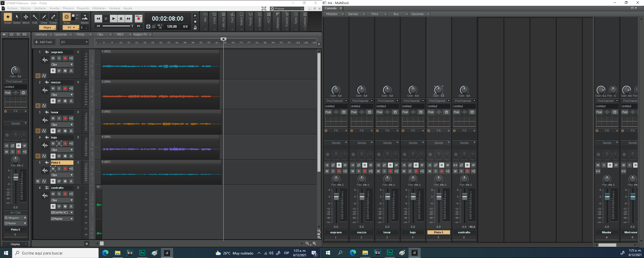Toggle the metronome icon in transport
Viewport: 644px width, 258px height.
[195, 27]
